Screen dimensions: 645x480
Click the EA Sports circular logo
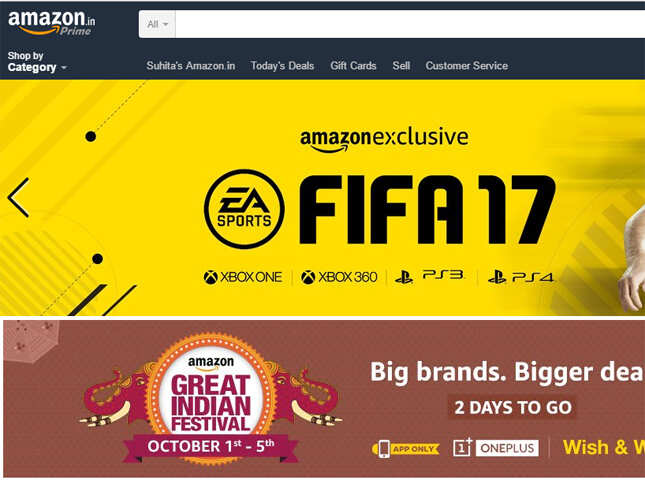[x=244, y=209]
